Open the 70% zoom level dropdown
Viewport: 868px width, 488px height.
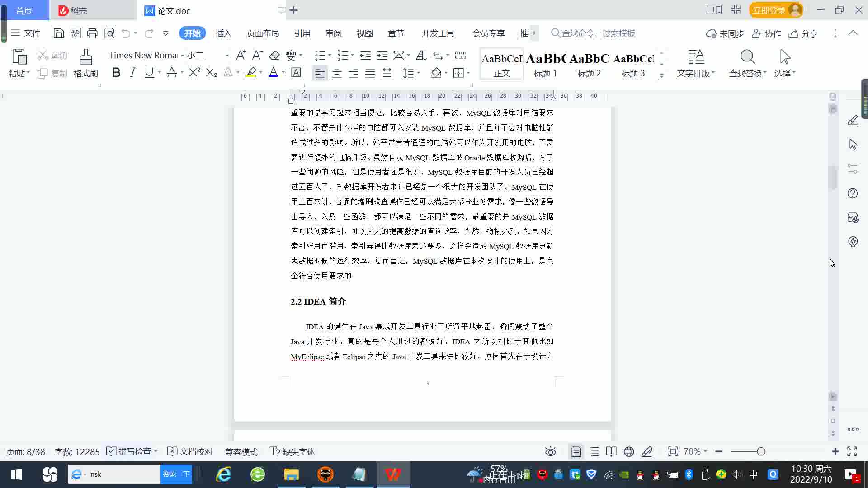[x=695, y=451]
